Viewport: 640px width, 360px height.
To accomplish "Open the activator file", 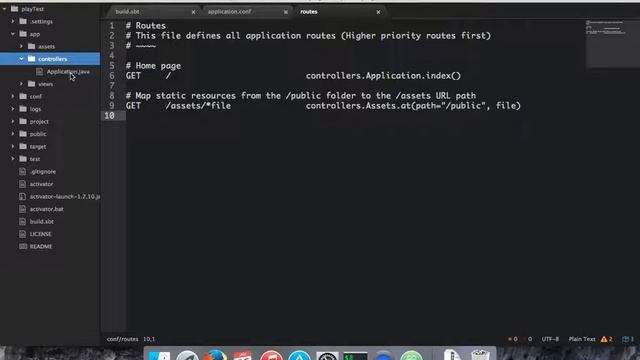I will [41, 184].
